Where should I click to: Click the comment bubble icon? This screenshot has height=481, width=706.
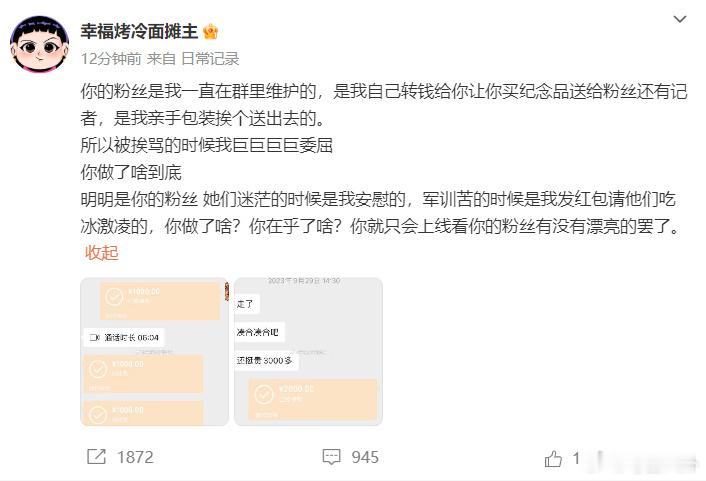coord(331,457)
